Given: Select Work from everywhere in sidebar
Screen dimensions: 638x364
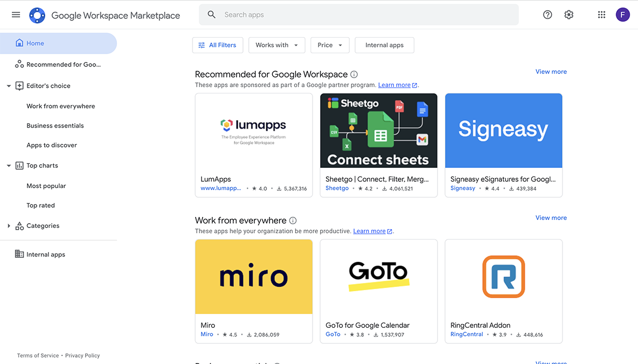Looking at the screenshot, I should [x=61, y=106].
